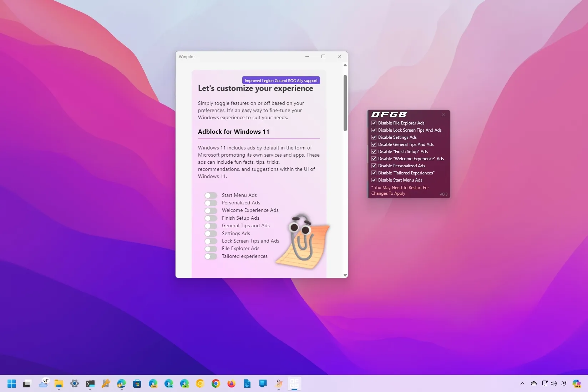Launch File Explorer from the taskbar
Image resolution: width=588 pixels, height=392 pixels.
click(59, 384)
